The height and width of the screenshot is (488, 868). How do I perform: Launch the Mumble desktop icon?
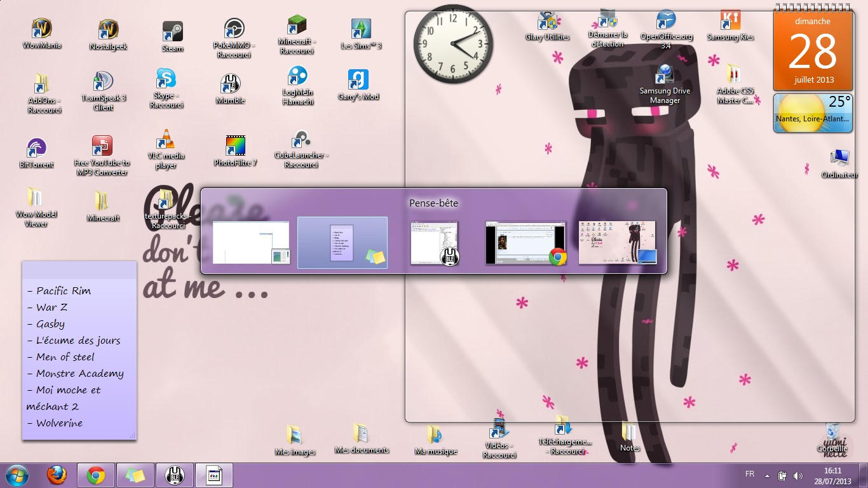tap(230, 84)
